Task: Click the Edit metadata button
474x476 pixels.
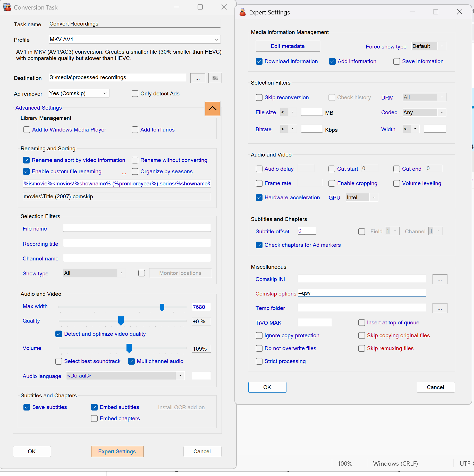Action: [287, 46]
